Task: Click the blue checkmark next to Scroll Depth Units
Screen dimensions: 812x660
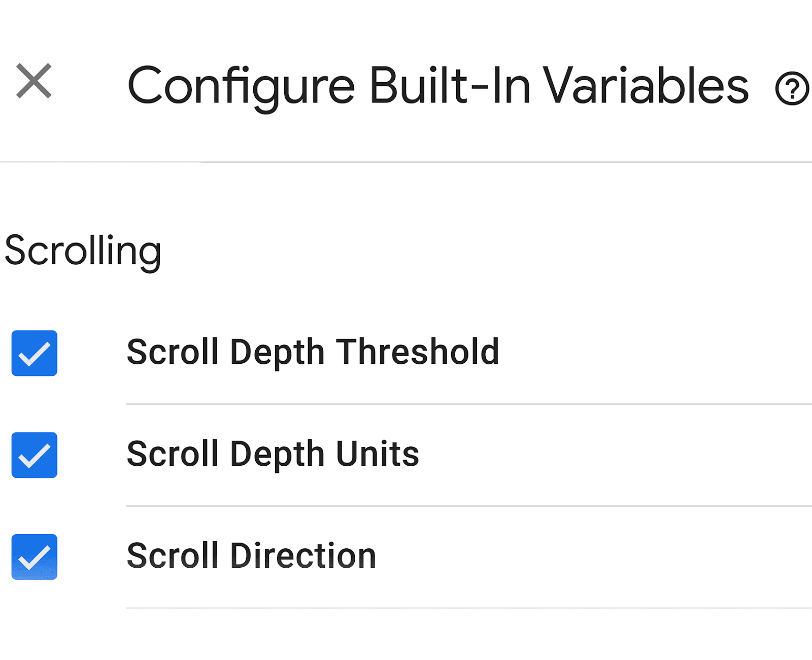Action: click(33, 455)
